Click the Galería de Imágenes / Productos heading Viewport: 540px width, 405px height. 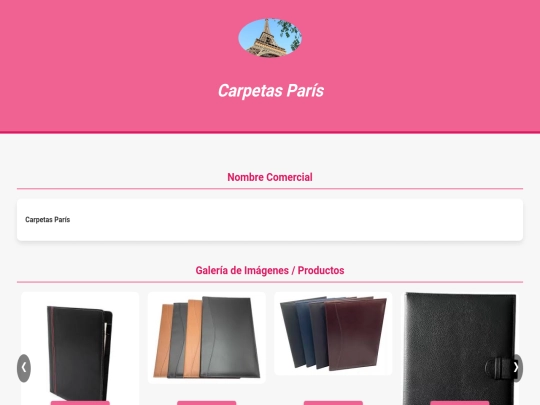click(270, 270)
